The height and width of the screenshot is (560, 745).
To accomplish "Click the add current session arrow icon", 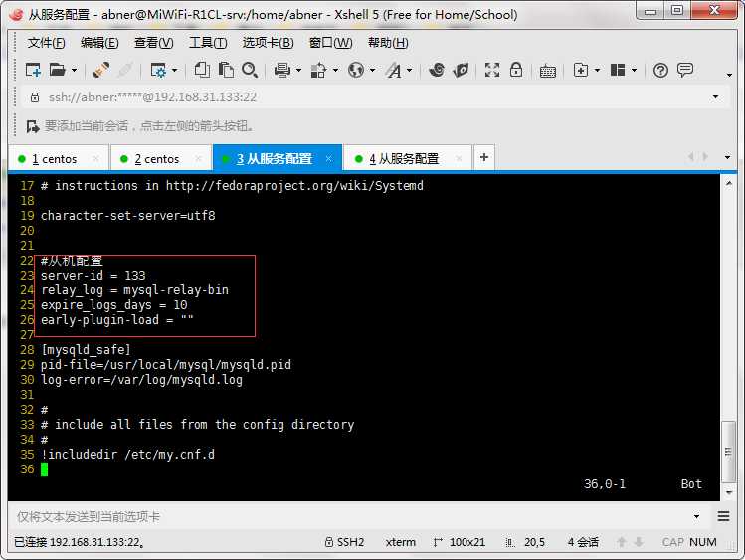I will tap(33, 126).
